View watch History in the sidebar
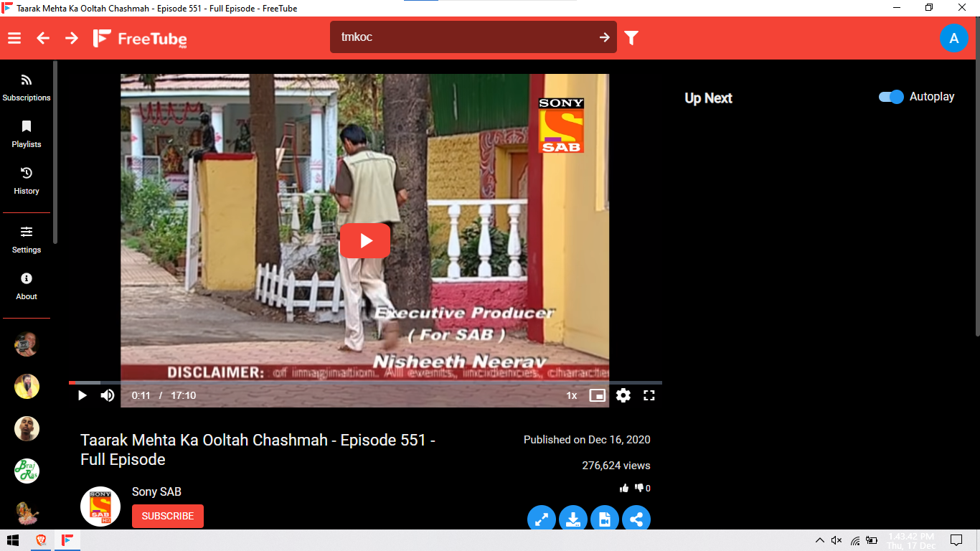980x551 pixels. 26,181
